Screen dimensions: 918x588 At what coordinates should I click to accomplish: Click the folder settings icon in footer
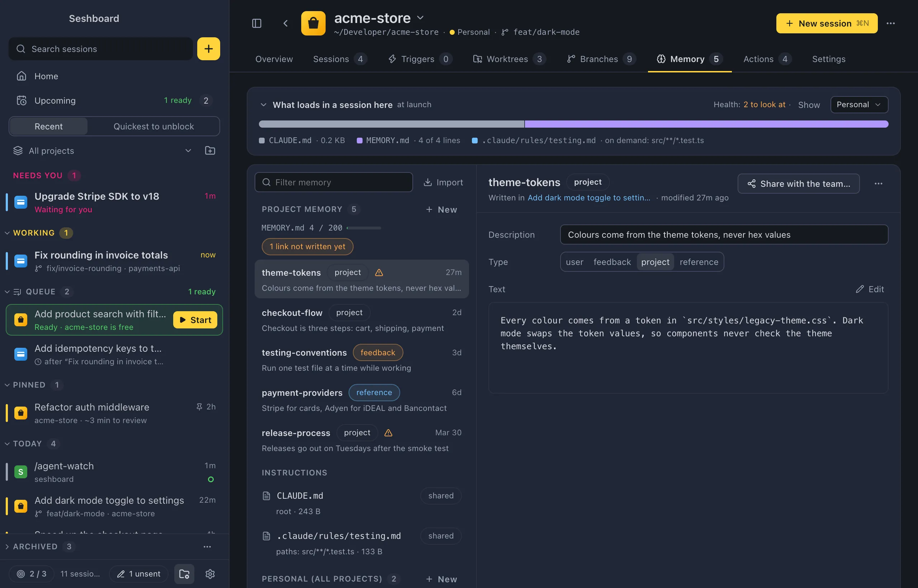point(184,574)
